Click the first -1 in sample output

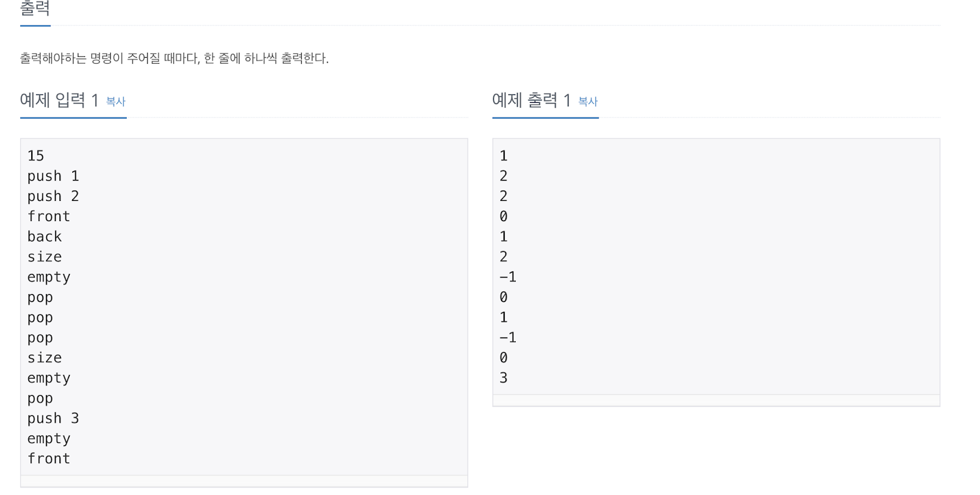point(508,277)
